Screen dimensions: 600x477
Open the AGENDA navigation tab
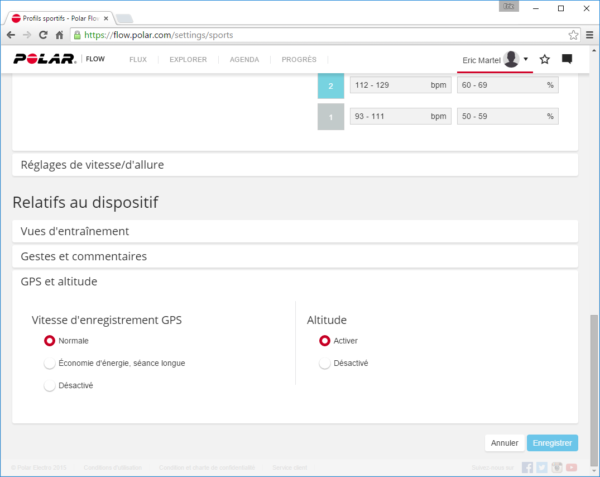point(244,60)
